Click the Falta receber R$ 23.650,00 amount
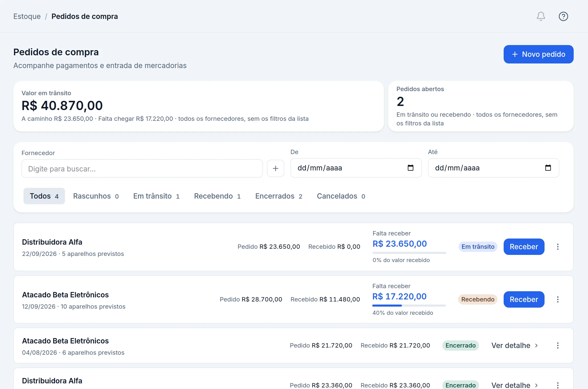The height and width of the screenshot is (389, 588). [x=400, y=244]
